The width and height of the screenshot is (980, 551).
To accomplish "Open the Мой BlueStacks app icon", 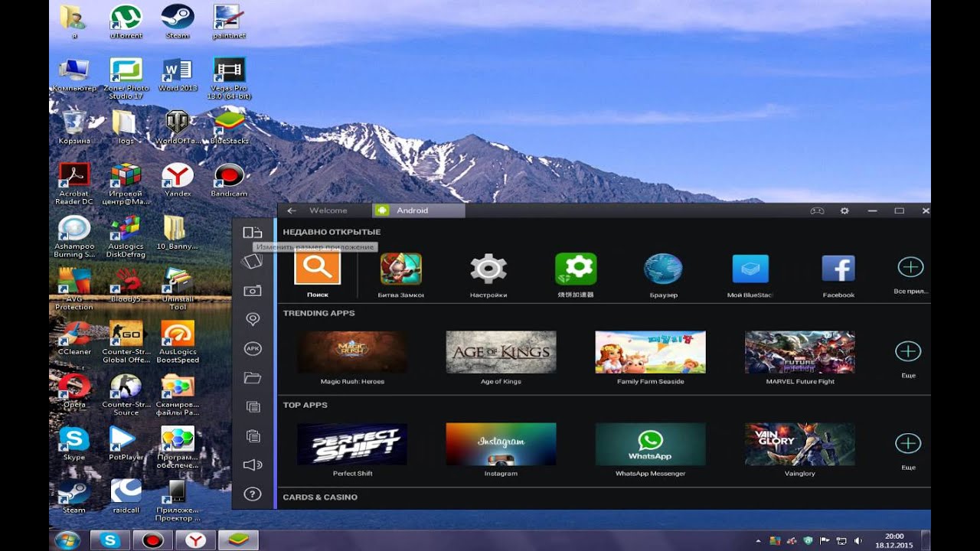I will click(x=750, y=269).
